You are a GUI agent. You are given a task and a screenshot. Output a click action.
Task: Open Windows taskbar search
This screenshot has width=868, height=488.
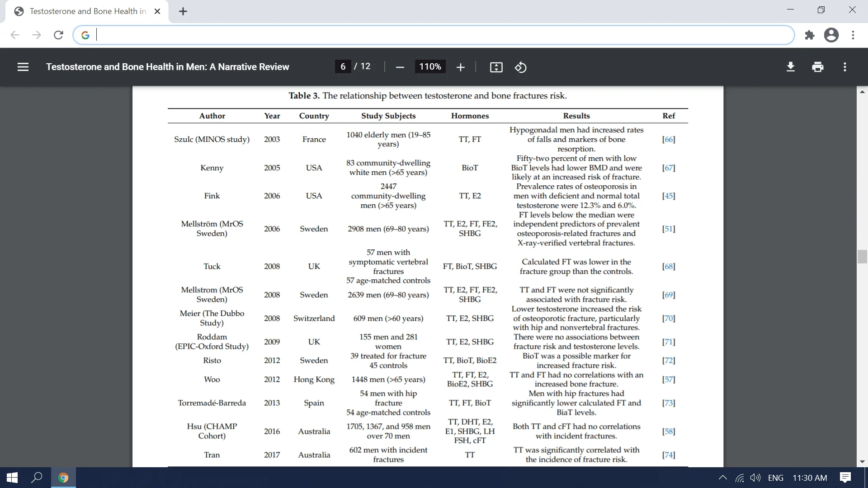tap(37, 478)
